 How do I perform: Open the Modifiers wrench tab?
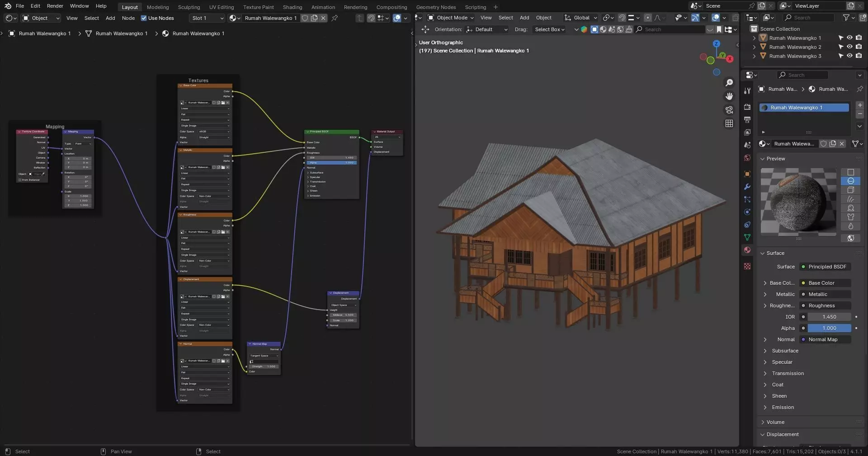coord(747,187)
